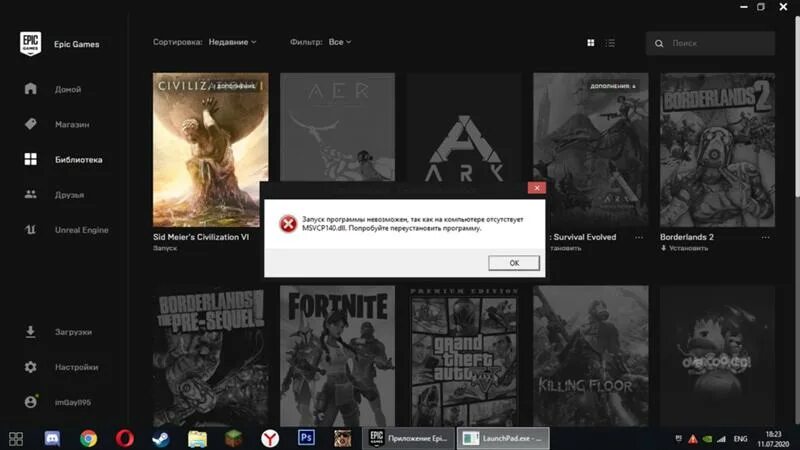
Task: Open Sid Meier's Civilization VI cover
Action: (210, 149)
